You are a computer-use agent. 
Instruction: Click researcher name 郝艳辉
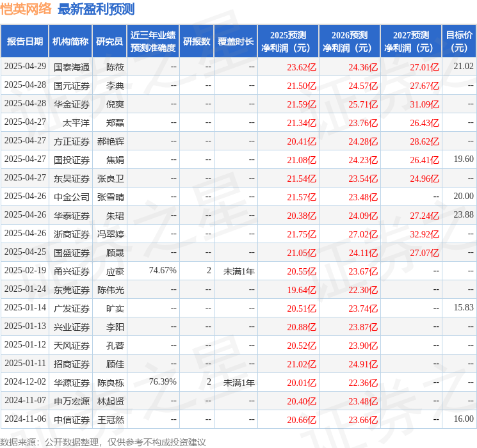click(x=110, y=141)
